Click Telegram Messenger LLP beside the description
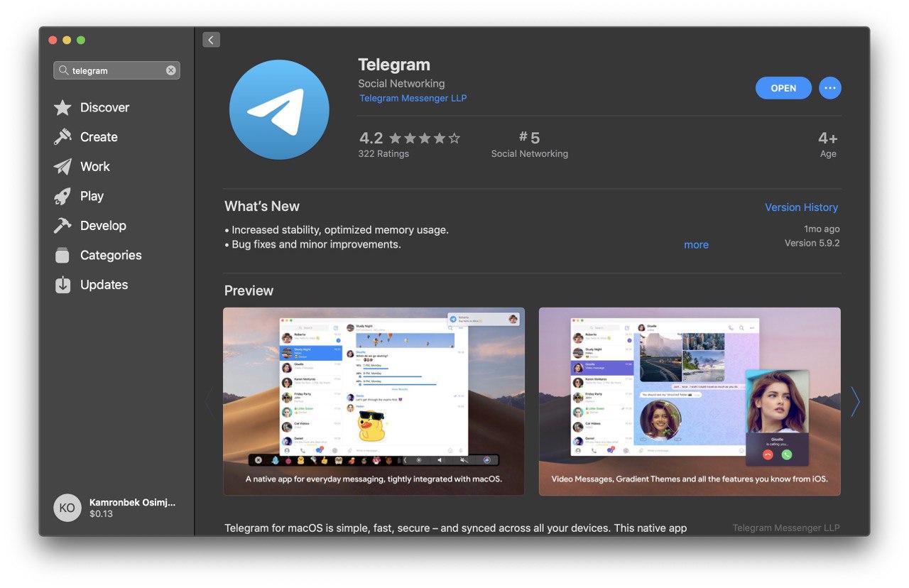The width and height of the screenshot is (909, 588). [786, 528]
